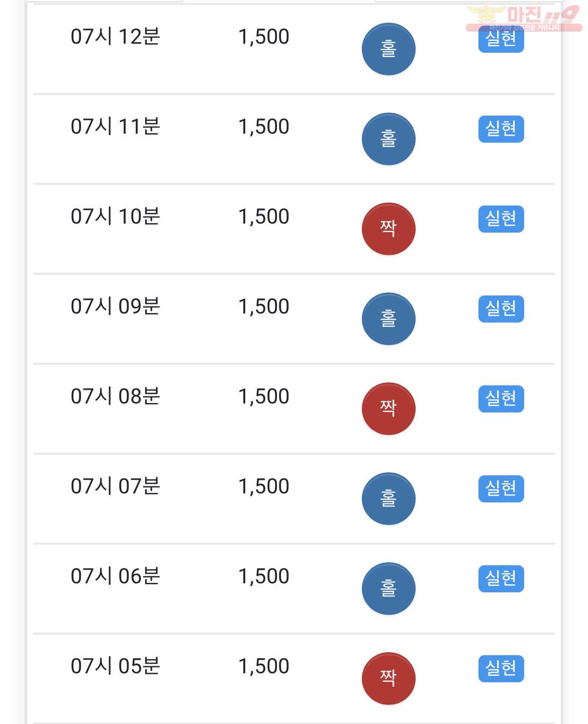Click the 실현 button in 07시 06분 row
588x724 pixels.
[501, 579]
